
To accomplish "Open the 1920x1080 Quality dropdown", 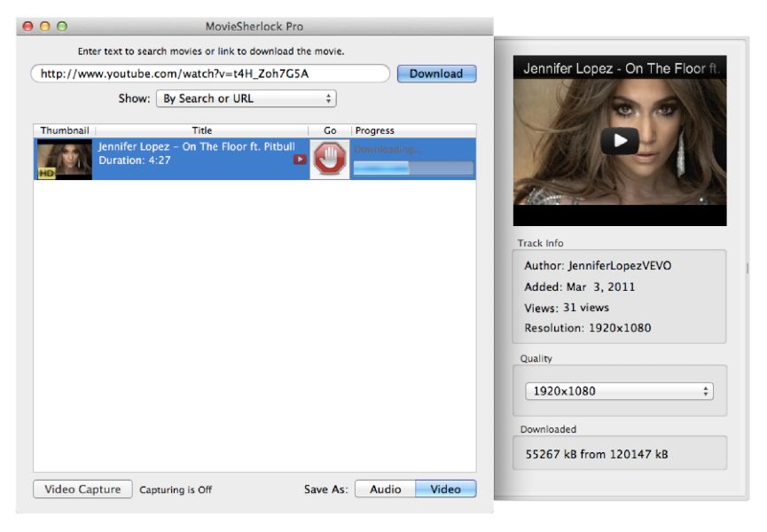I will pyautogui.click(x=618, y=391).
